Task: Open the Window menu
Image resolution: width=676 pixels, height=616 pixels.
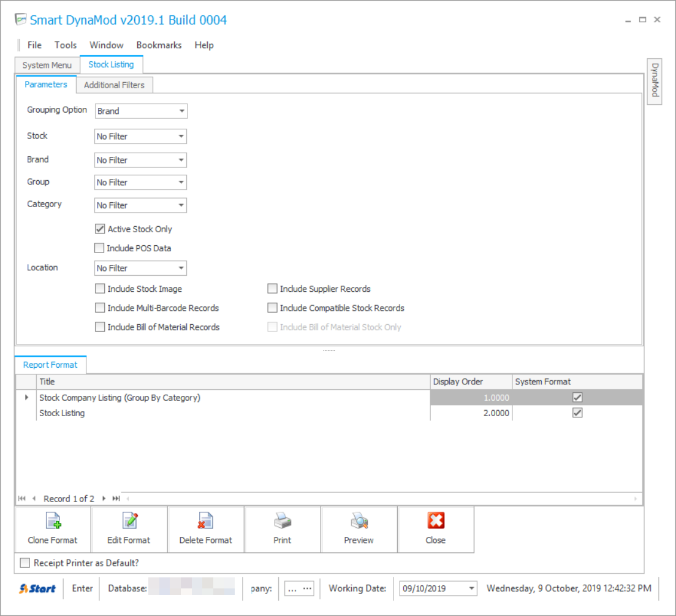Action: (x=107, y=45)
